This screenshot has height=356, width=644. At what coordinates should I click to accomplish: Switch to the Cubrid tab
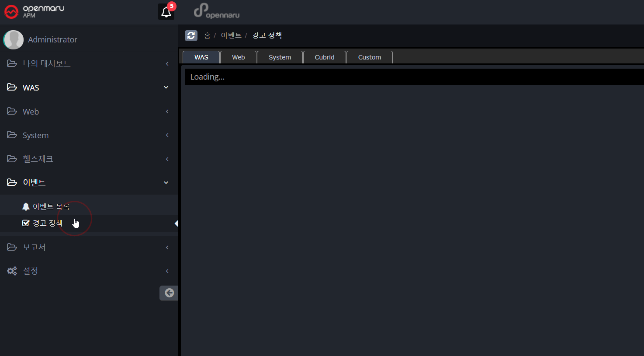(324, 57)
